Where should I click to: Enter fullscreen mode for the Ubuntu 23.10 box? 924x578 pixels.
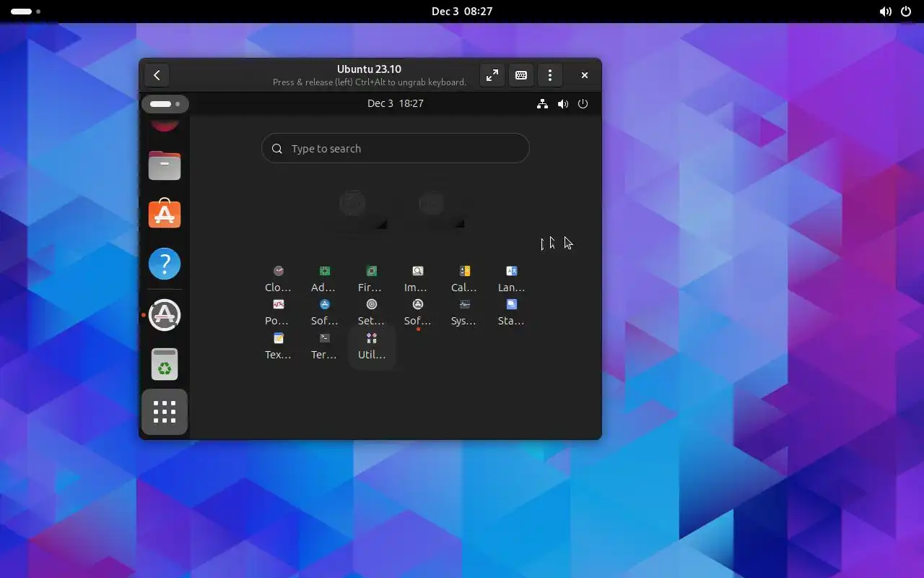[x=492, y=75]
